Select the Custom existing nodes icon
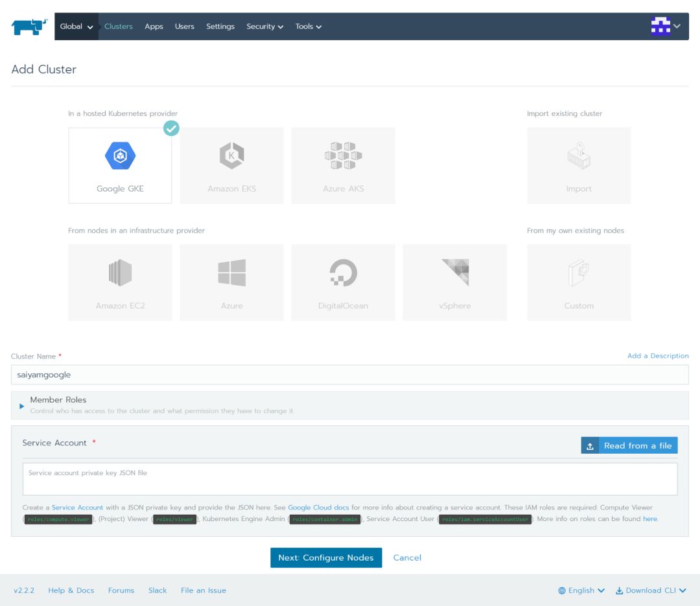700x606 pixels. 579,272
